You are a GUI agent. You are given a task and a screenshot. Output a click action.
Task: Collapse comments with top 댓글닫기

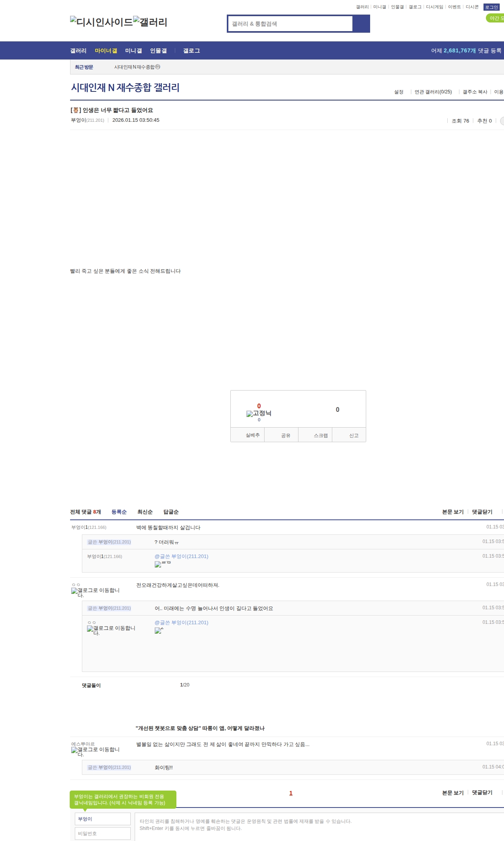pos(482,512)
